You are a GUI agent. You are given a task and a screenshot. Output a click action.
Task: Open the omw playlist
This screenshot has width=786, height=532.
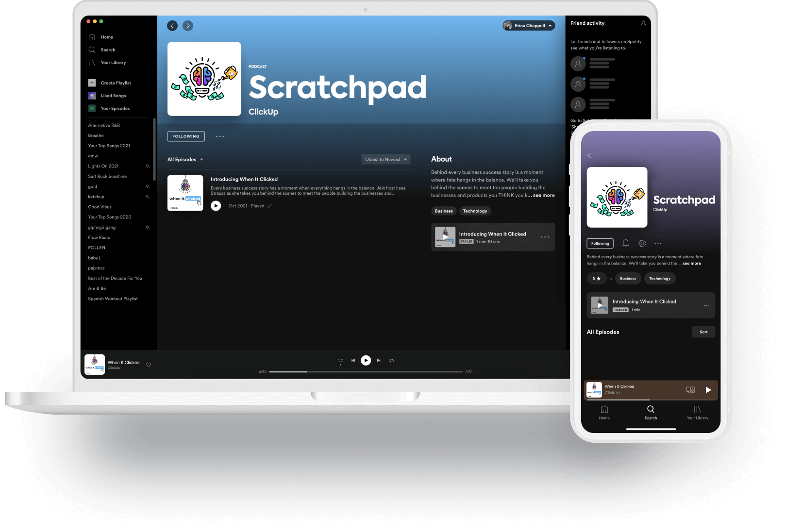click(x=93, y=156)
